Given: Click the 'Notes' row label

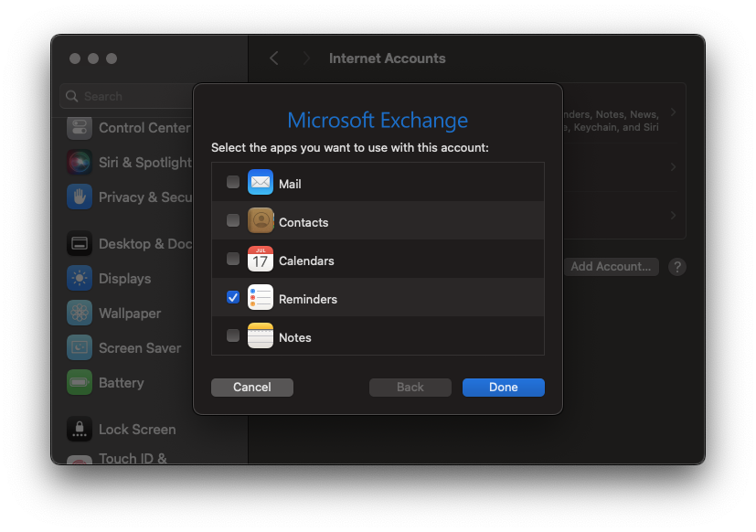Looking at the screenshot, I should (294, 337).
